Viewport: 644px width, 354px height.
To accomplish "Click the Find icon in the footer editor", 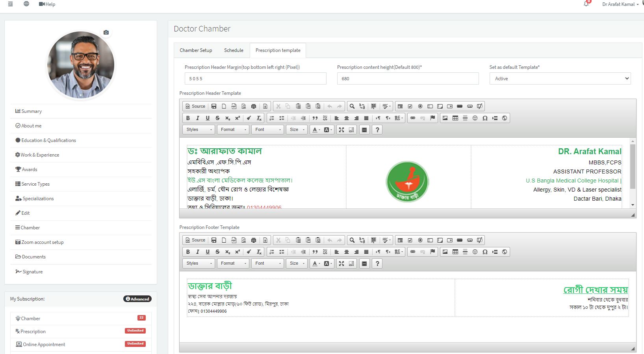I will [x=352, y=240].
